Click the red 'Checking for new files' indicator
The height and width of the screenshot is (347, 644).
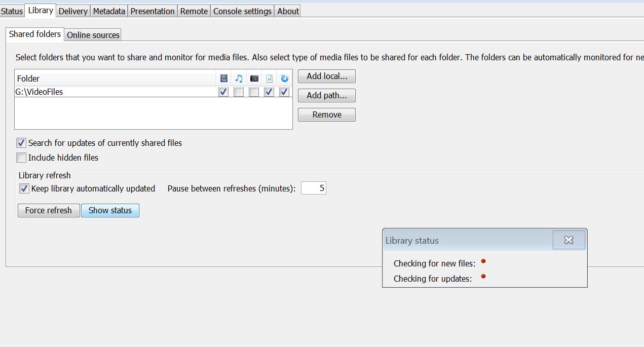point(483,261)
